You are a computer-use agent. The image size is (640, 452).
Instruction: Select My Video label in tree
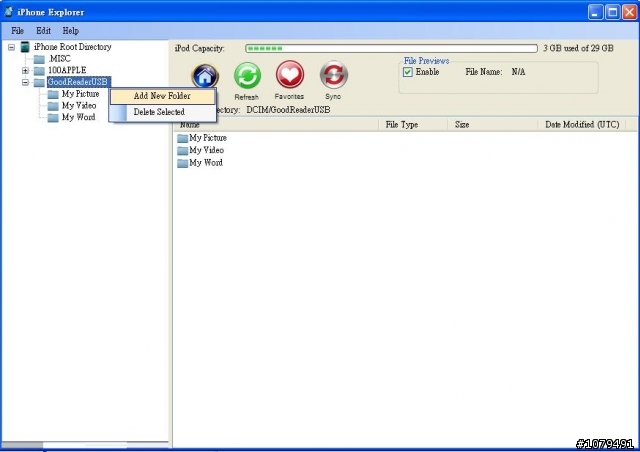(79, 106)
